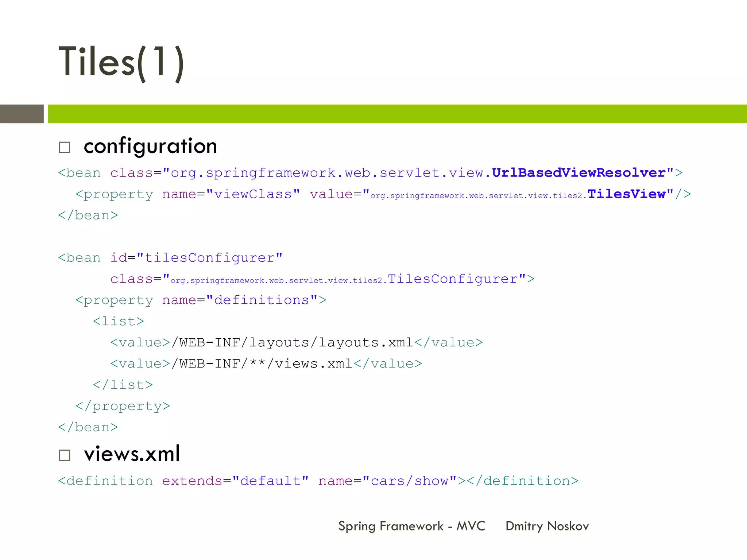Click the views.xml heading text
The width and height of the screenshot is (747, 560).
(x=132, y=454)
